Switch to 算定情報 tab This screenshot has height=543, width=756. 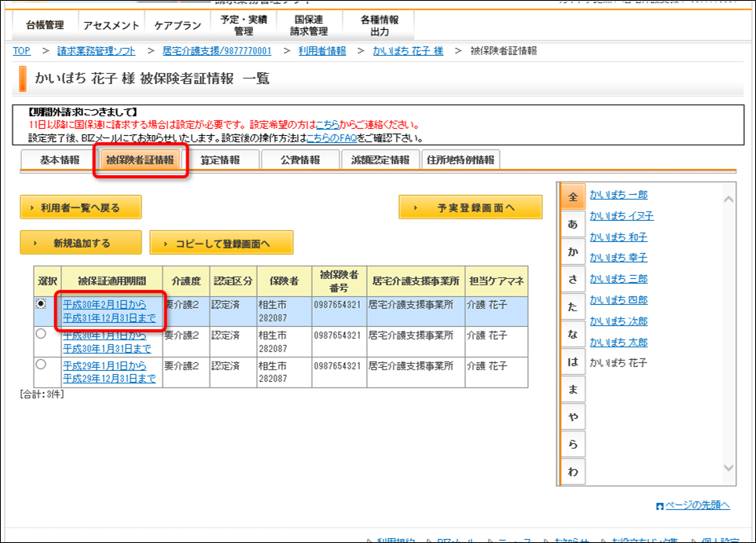coord(220,160)
